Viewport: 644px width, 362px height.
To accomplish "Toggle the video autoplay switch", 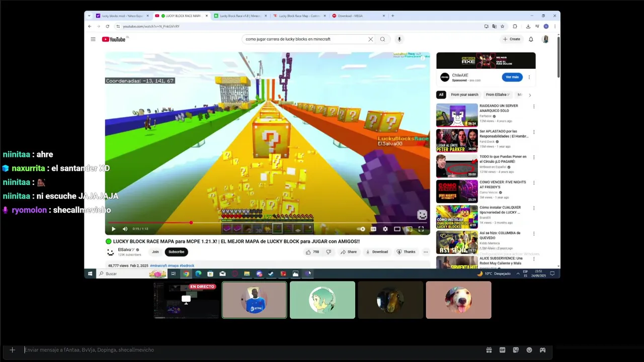I will coord(361,229).
